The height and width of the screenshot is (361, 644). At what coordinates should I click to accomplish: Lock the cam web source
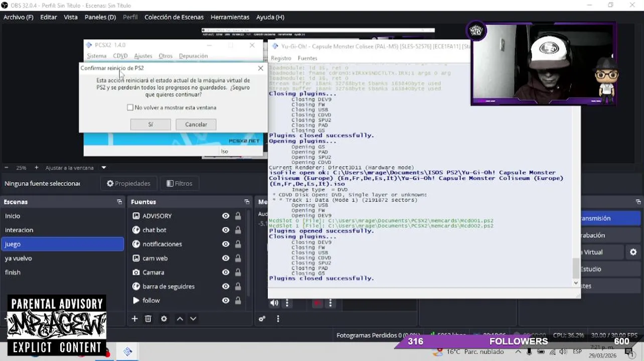[238, 258]
